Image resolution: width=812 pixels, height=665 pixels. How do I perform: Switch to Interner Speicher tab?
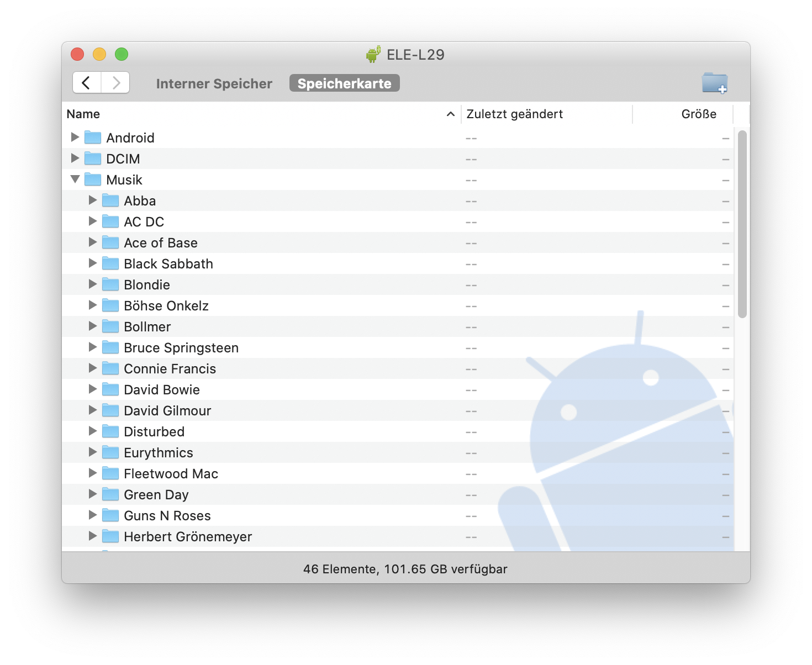coord(214,83)
